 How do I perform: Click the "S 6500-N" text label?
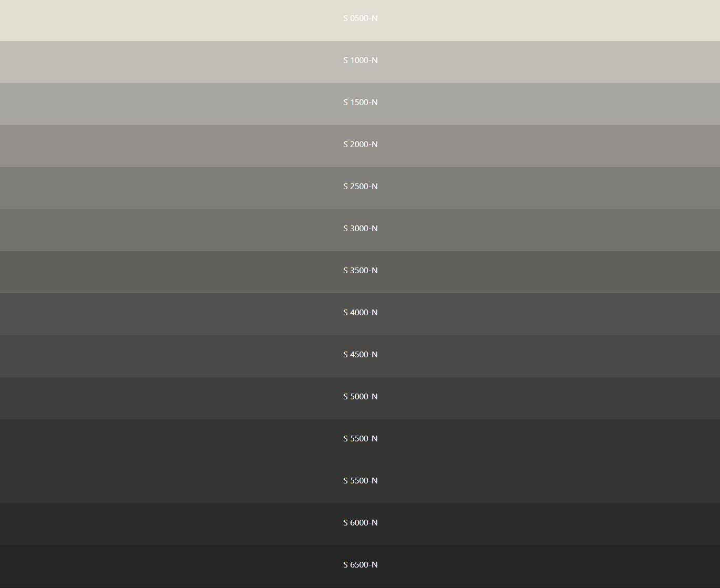click(x=360, y=565)
